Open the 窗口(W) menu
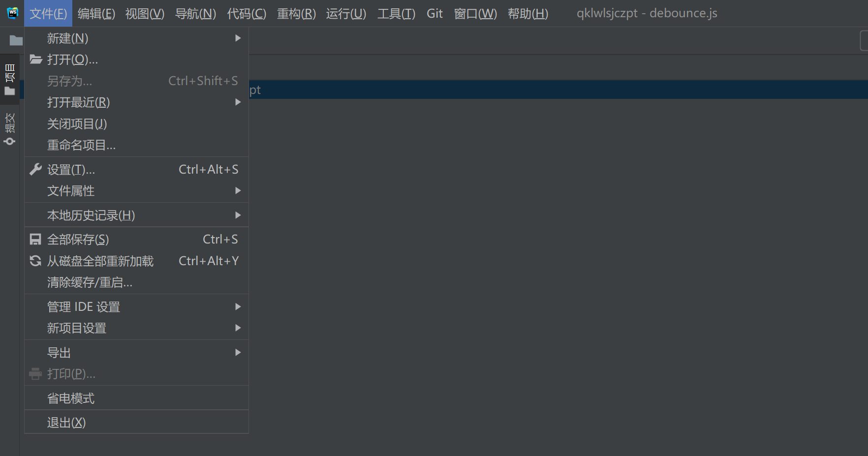The image size is (868, 456). [x=475, y=13]
